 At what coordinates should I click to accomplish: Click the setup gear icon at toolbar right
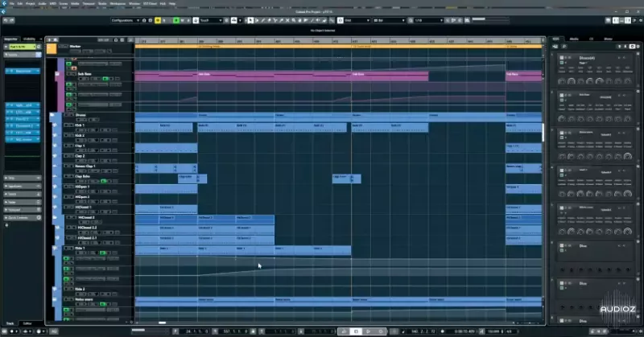point(641,20)
